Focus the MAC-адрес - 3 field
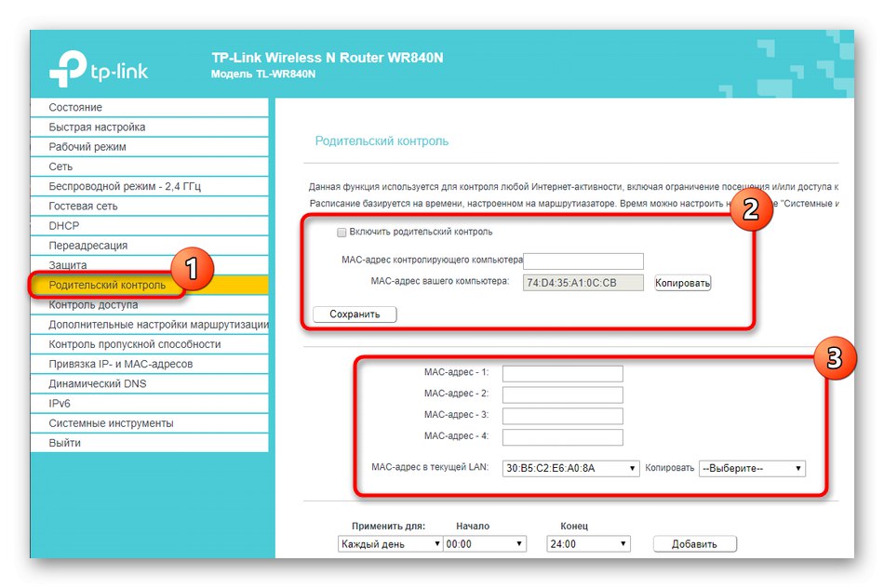This screenshot has height=588, width=884. click(x=563, y=416)
